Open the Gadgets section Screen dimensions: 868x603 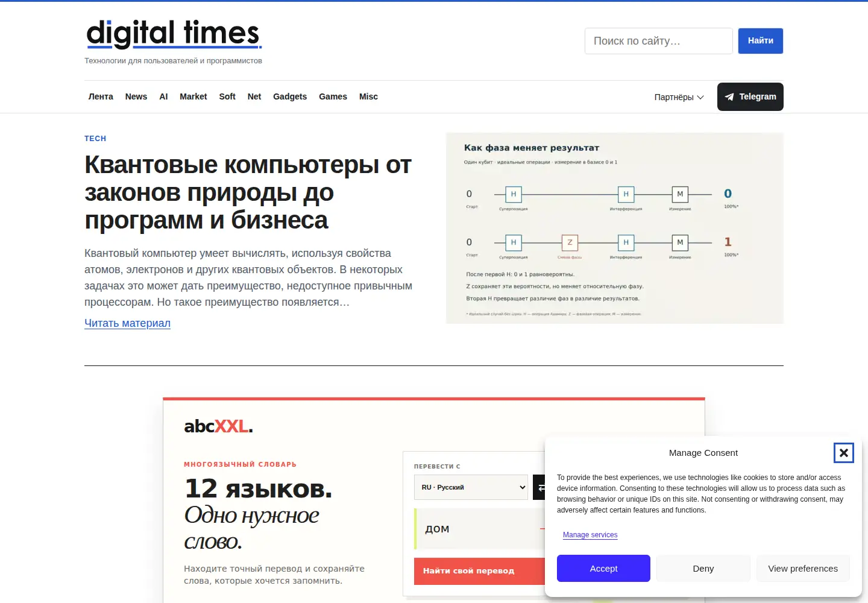(x=290, y=96)
